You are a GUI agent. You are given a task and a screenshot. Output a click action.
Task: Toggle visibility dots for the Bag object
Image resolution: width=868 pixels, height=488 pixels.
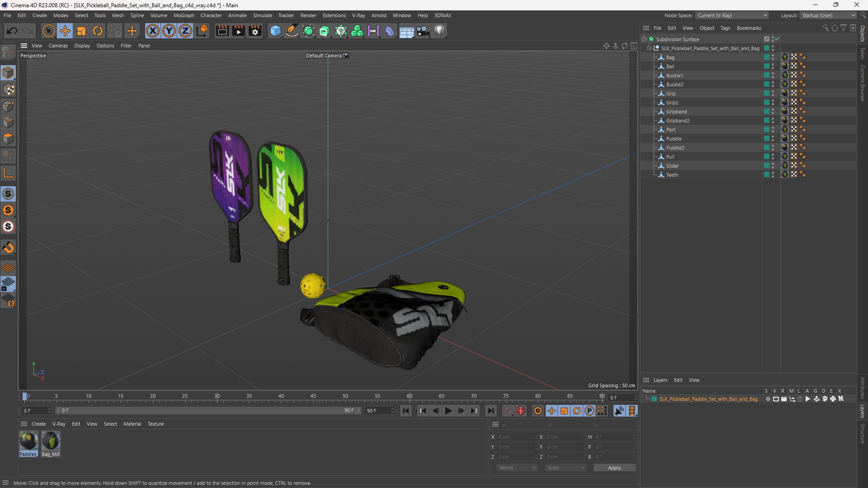click(x=773, y=57)
